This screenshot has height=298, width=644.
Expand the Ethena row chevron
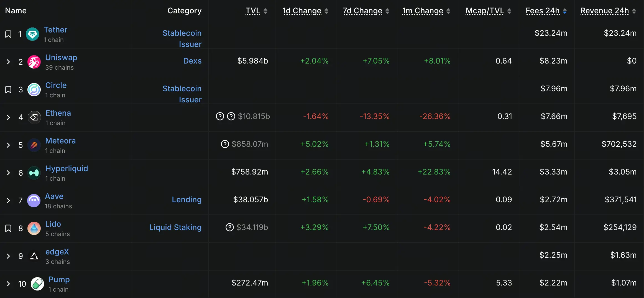tap(8, 117)
